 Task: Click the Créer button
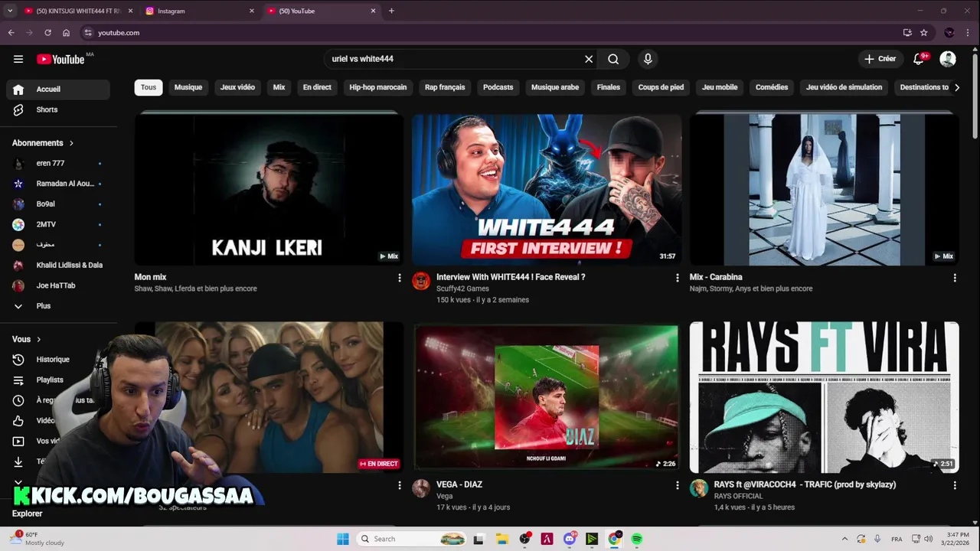pos(880,59)
